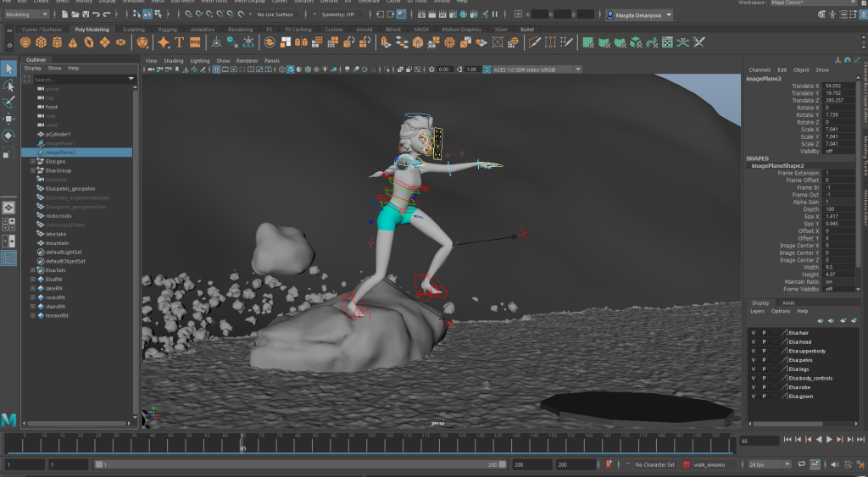Expand the ElsaRN reference node
This screenshot has width=868, height=477.
click(33, 280)
